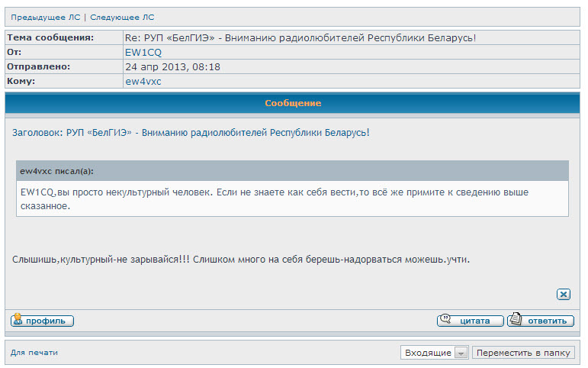588x368 pixels.
Task: Open the Для печати print view
Action: [34, 352]
